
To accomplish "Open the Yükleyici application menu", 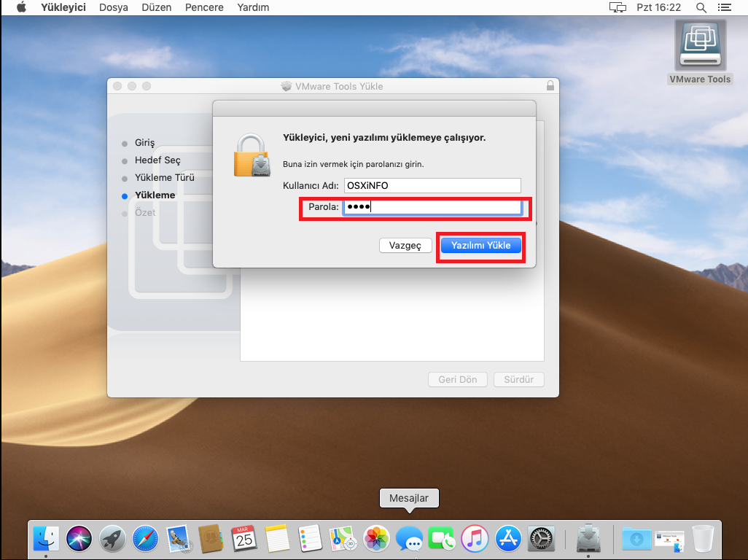I will coord(63,7).
